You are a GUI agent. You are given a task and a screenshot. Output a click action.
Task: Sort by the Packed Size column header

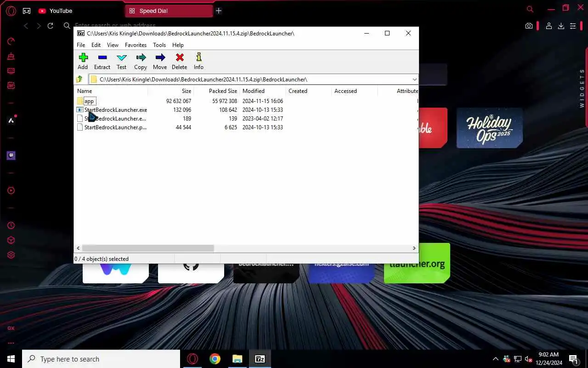217,91
